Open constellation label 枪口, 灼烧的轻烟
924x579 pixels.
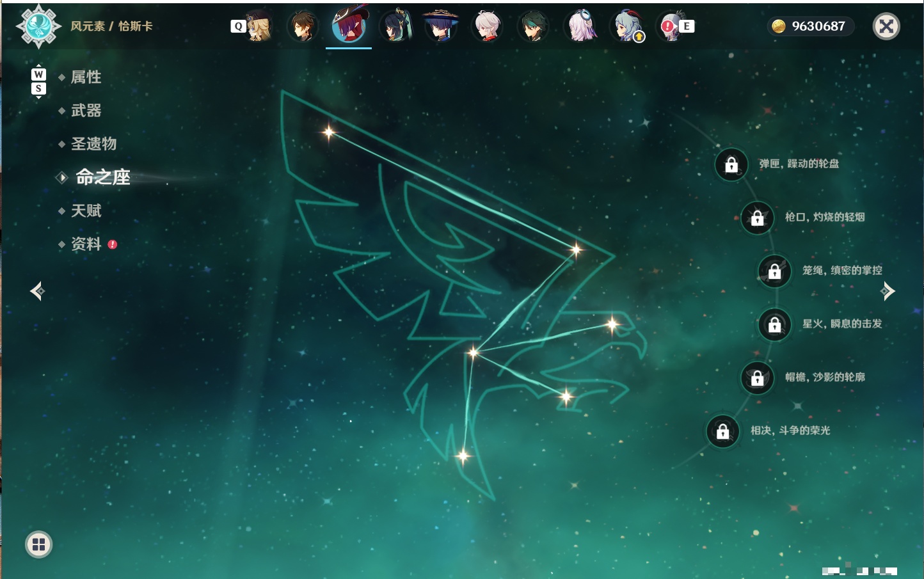[x=825, y=217]
